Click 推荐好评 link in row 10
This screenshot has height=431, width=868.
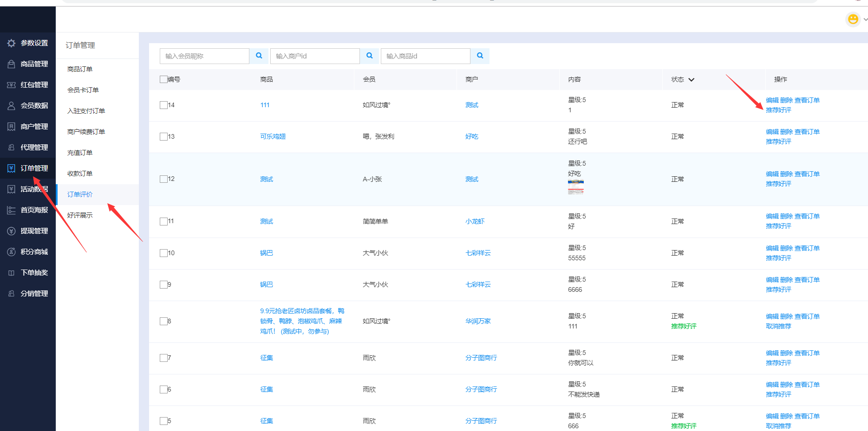pos(778,258)
